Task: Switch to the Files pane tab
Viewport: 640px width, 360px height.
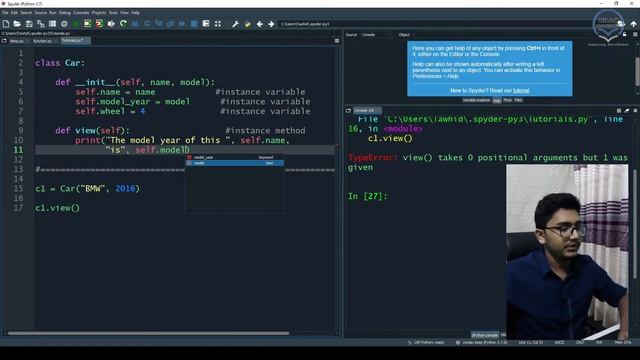Action: click(x=518, y=100)
